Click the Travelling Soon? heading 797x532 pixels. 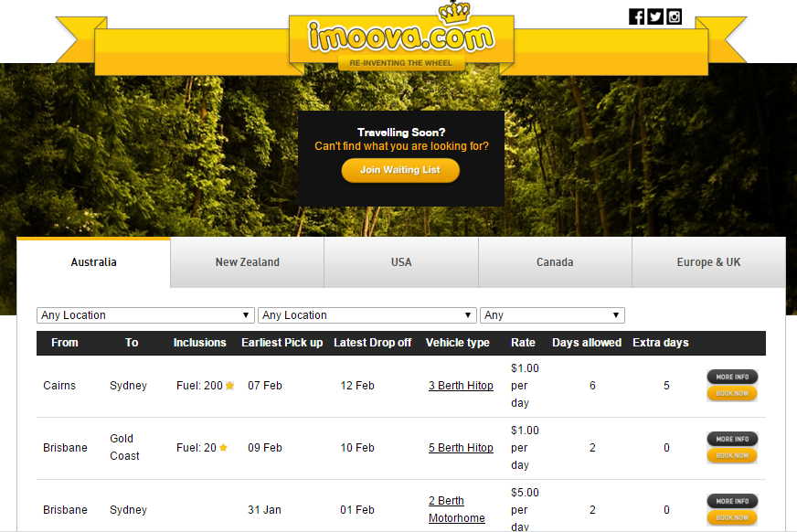[x=401, y=133]
